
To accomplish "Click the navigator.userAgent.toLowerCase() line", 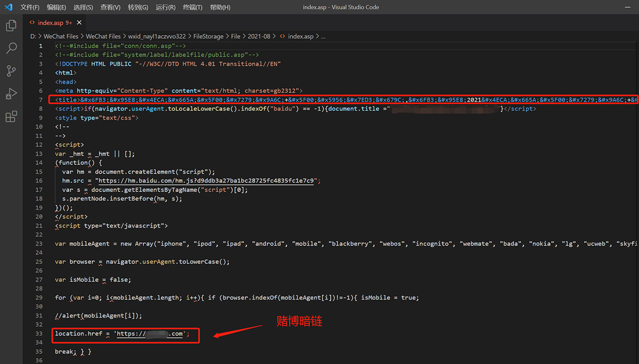I will [x=142, y=262].
